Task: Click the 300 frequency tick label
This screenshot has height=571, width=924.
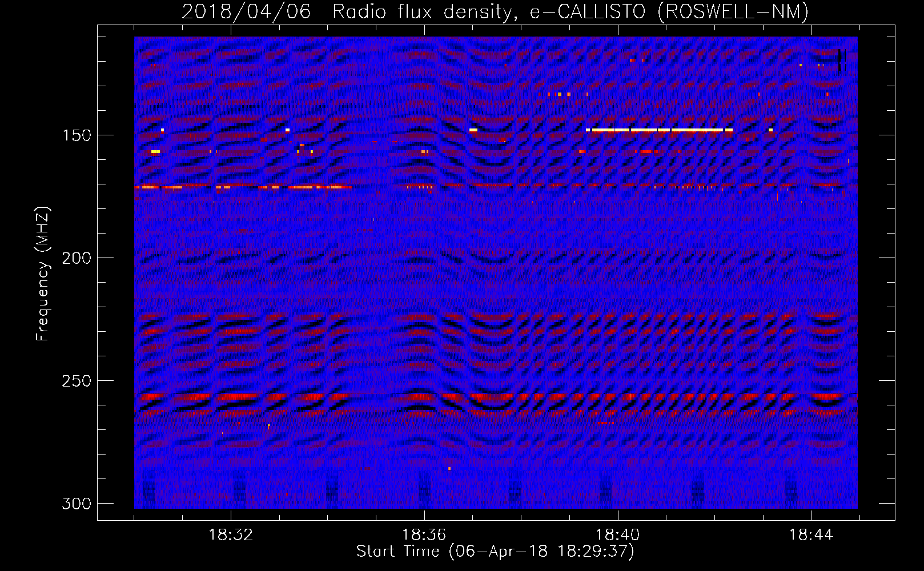Action: click(x=77, y=504)
